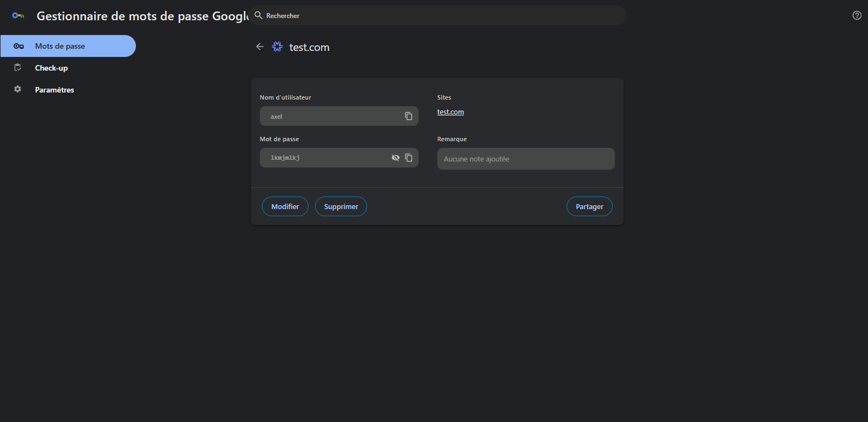Click the Check-up clipboard icon in sidebar
The width and height of the screenshot is (868, 422).
[18, 68]
